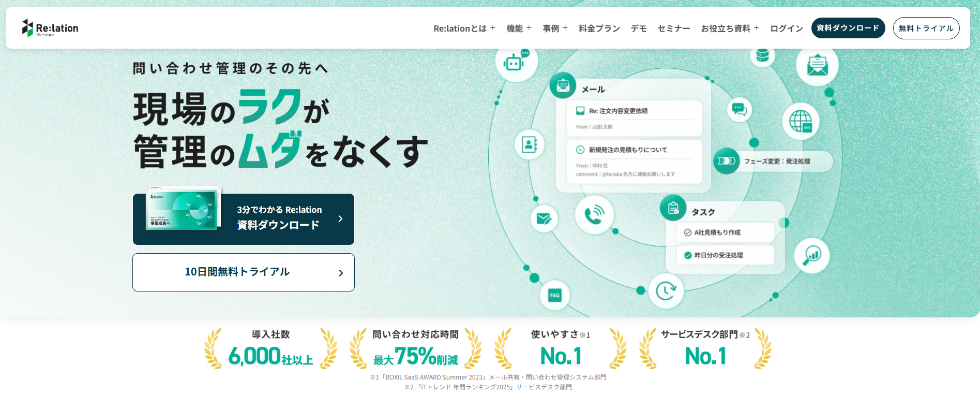
Task: Click the FAQ icon
Action: point(555,295)
